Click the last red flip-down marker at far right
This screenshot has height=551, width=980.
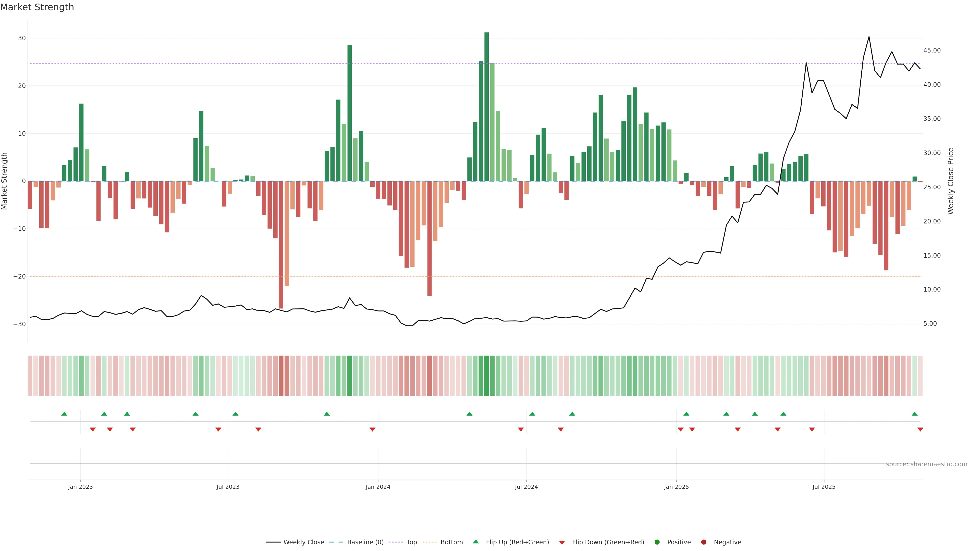point(920,429)
